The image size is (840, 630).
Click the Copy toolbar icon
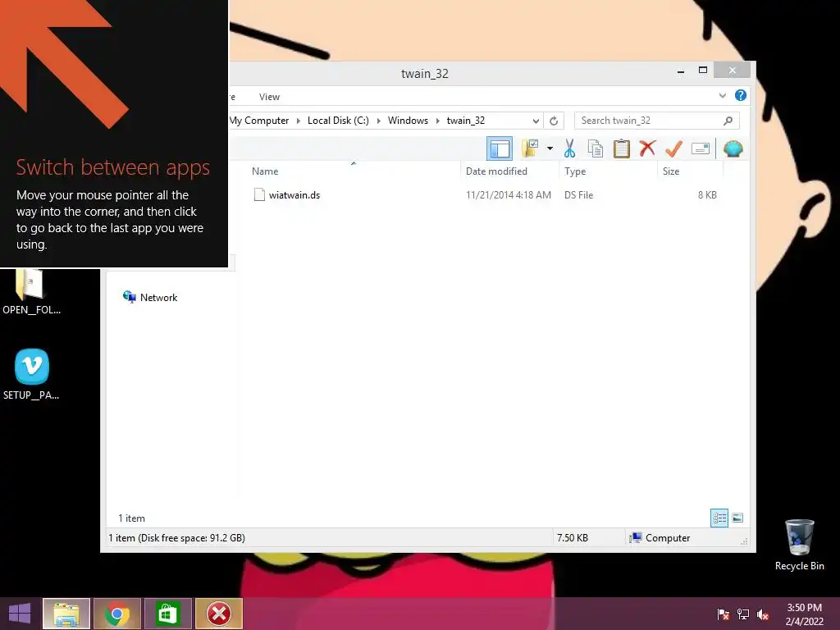click(596, 148)
